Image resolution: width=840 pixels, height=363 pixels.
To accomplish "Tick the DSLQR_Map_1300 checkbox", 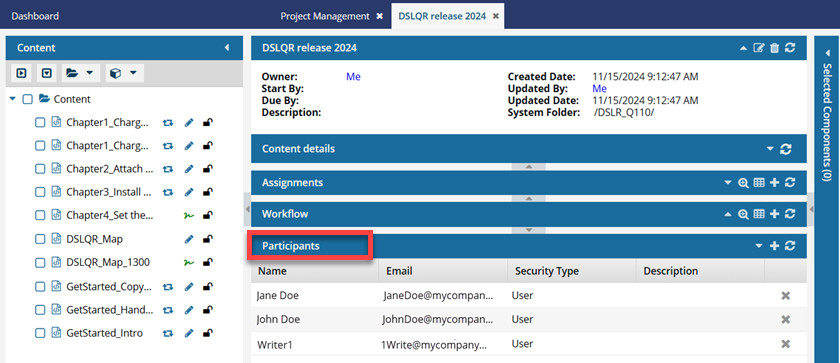I will [x=40, y=262].
